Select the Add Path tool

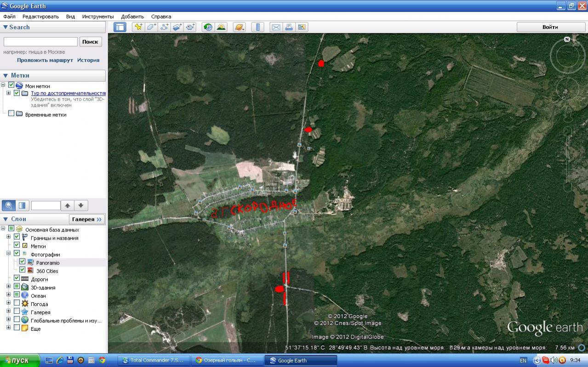pyautogui.click(x=164, y=27)
